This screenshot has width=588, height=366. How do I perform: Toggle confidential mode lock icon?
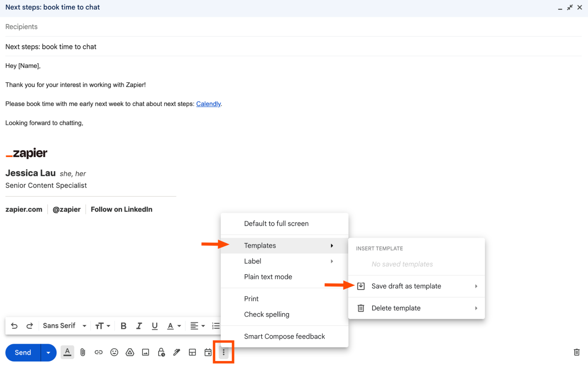point(161,352)
